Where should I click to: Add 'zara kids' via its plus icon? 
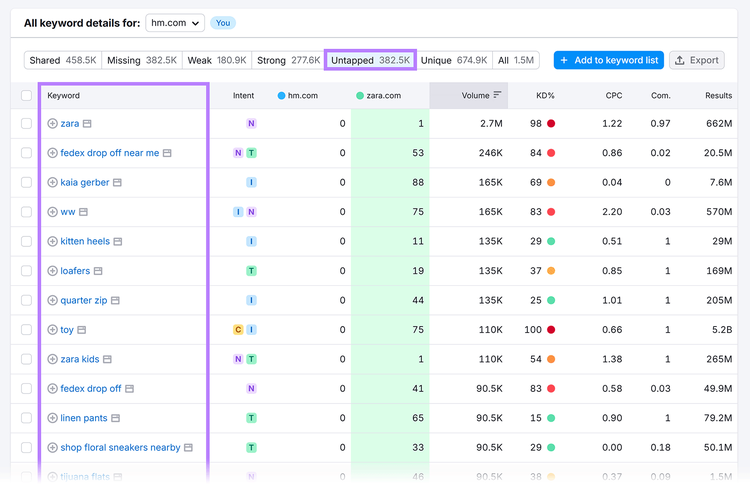point(53,359)
